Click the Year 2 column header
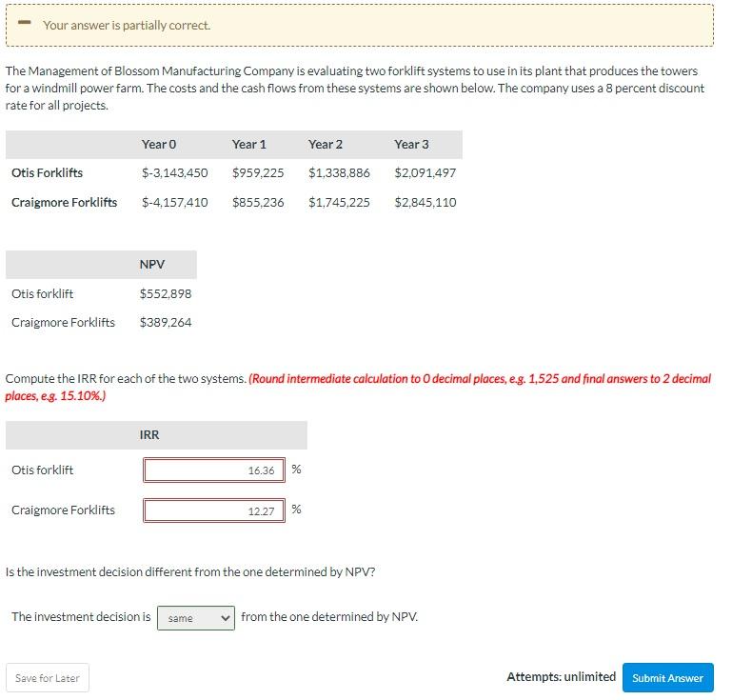This screenshot has width=732, height=700. pyautogui.click(x=326, y=145)
